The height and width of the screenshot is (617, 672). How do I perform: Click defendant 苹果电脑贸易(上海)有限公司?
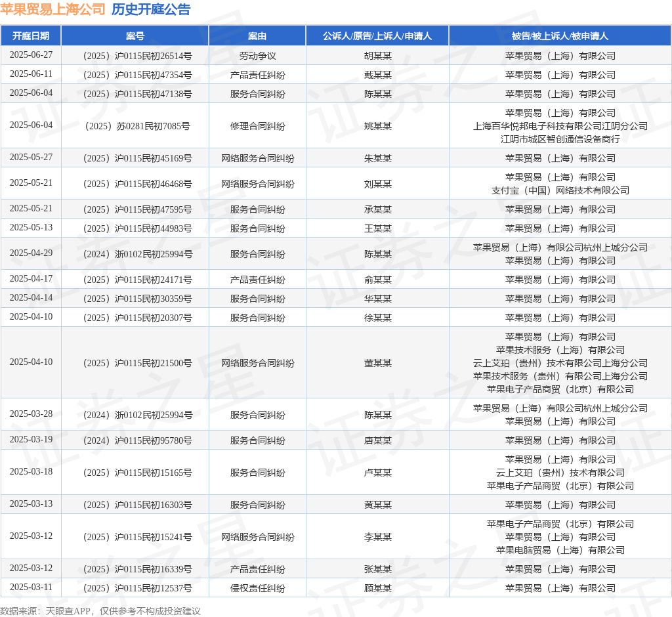pos(560,550)
